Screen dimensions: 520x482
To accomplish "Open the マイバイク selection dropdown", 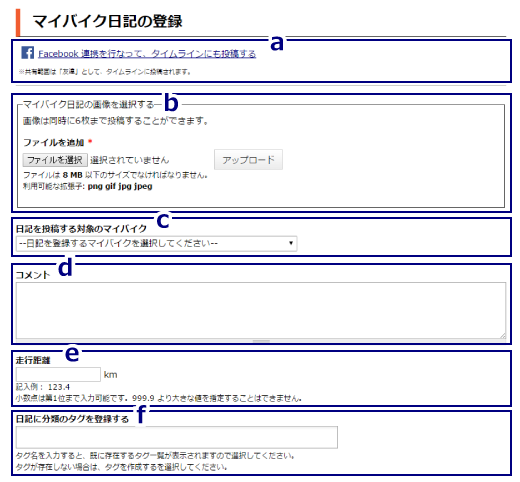I will [x=156, y=243].
